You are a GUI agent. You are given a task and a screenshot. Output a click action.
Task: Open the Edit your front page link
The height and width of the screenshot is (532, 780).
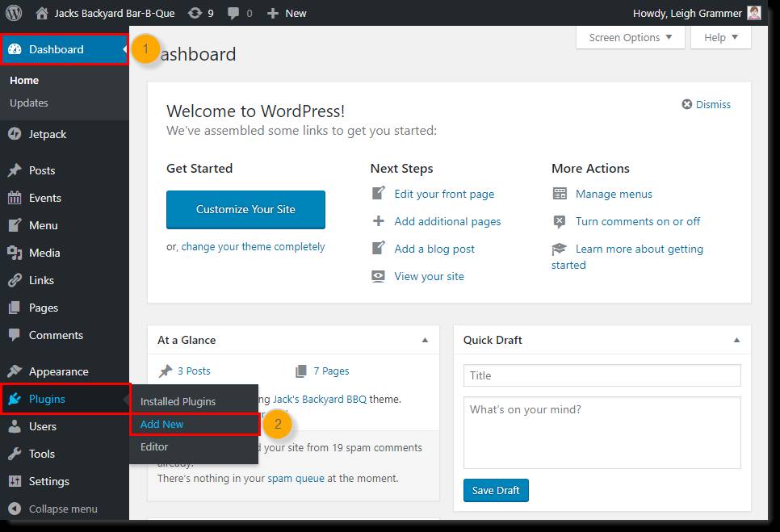coord(444,194)
